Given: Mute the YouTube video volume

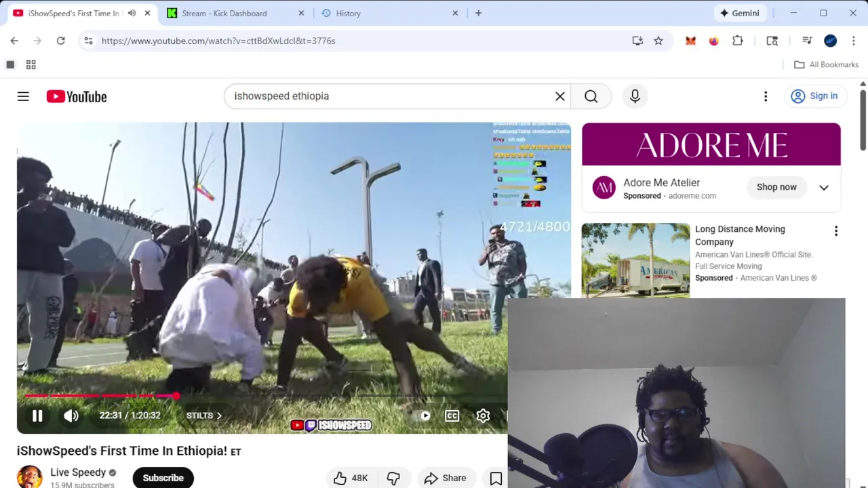Looking at the screenshot, I should [71, 415].
